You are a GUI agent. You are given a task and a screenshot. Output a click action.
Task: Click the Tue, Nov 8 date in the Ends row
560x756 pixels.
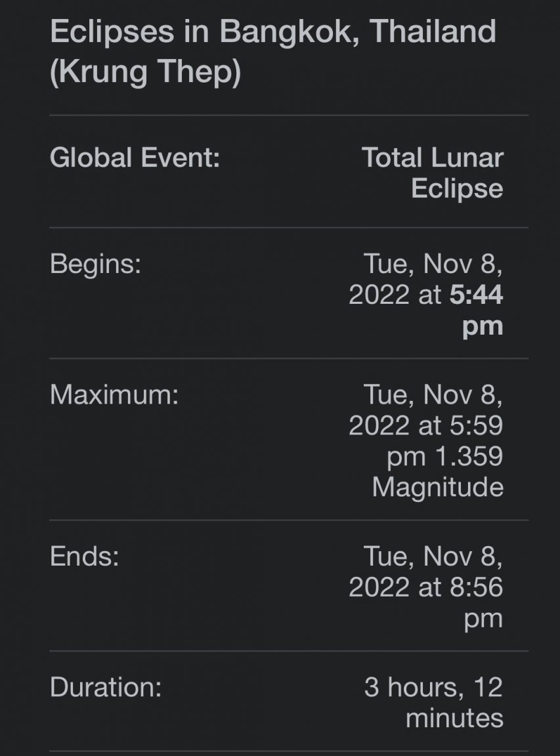pyautogui.click(x=433, y=557)
